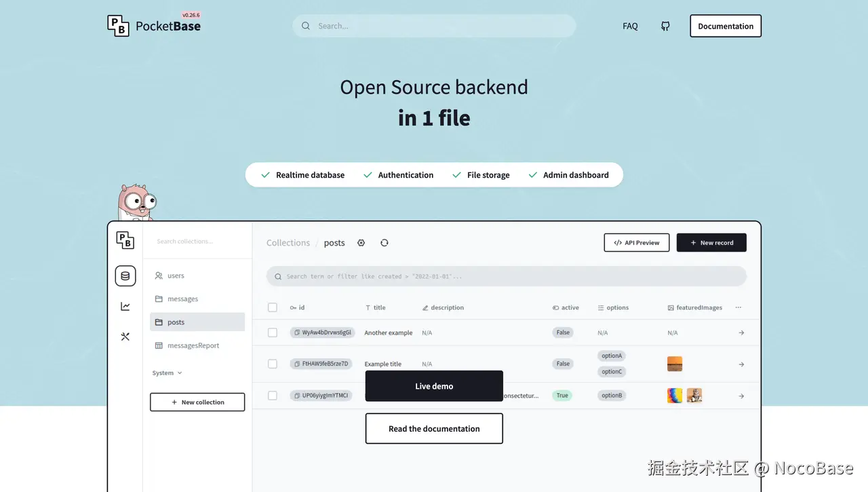
Task: Check the Another example row checkbox
Action: coord(273,333)
